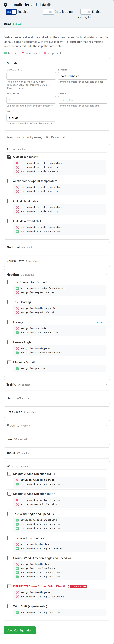Check the DEPRECATED wind calculator checkbox
The width and height of the screenshot is (114, 644).
(x=9, y=586)
